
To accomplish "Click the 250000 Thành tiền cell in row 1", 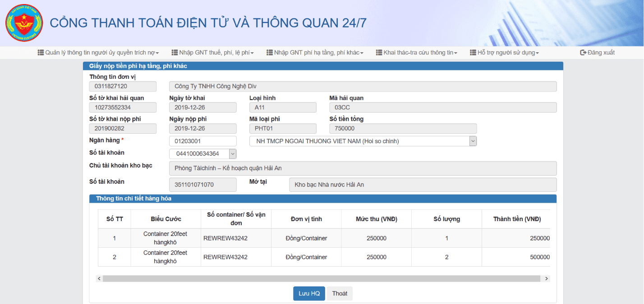I will coord(516,238).
